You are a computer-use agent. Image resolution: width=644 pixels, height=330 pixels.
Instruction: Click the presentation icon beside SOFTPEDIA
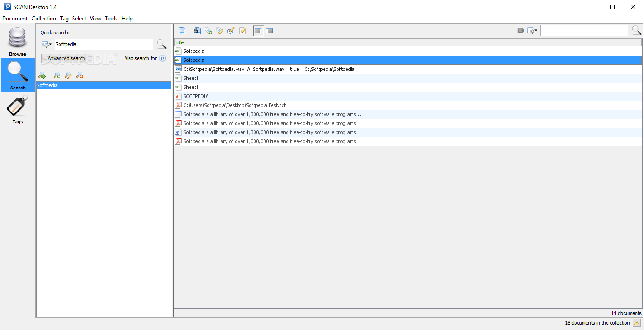tap(178, 96)
